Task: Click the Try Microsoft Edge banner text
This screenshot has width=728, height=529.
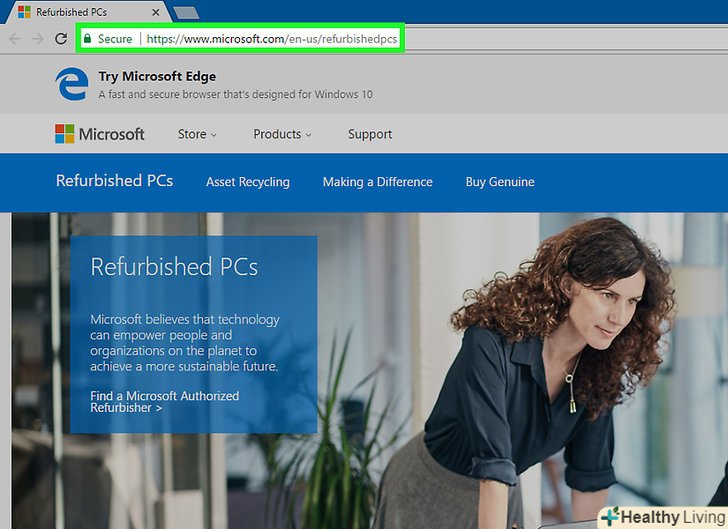Action: point(157,76)
